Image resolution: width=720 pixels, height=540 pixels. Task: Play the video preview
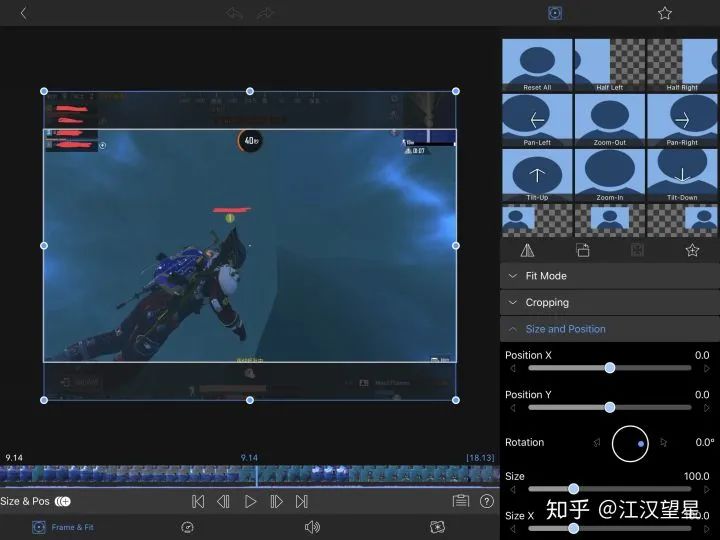click(250, 501)
